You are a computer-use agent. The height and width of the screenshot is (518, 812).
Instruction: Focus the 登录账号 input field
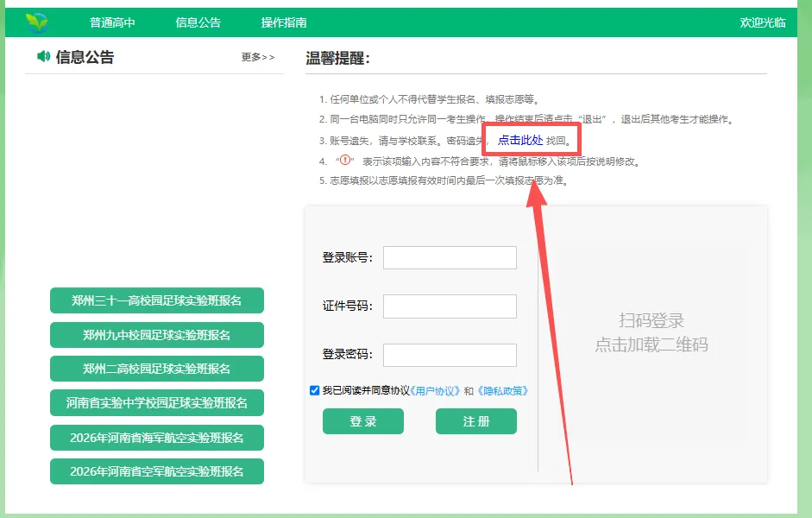pos(450,257)
